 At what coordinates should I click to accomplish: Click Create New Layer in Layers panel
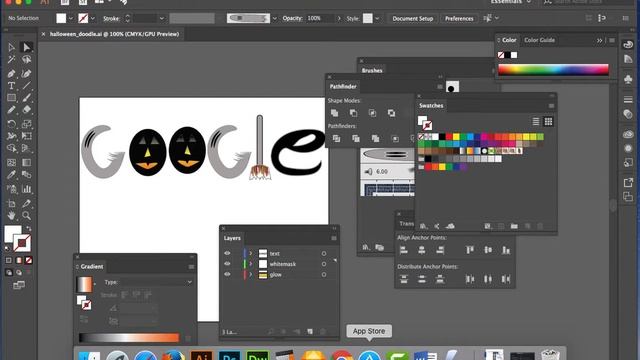coord(310,332)
